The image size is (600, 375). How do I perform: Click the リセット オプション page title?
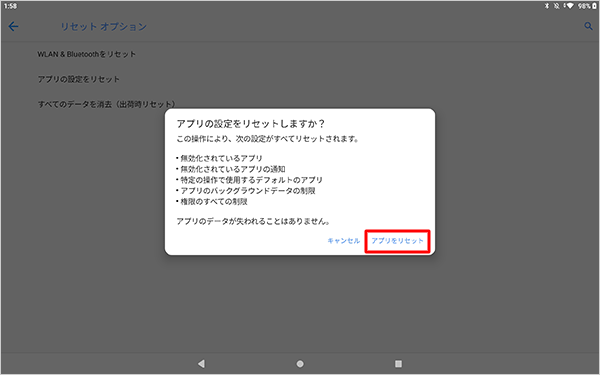[103, 26]
